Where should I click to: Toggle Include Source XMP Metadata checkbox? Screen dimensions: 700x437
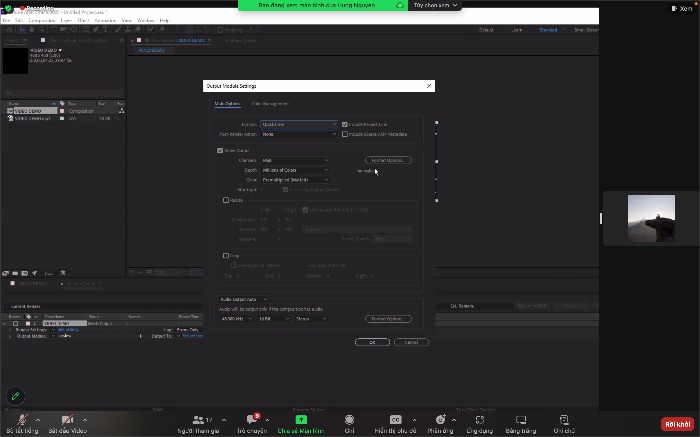[345, 134]
